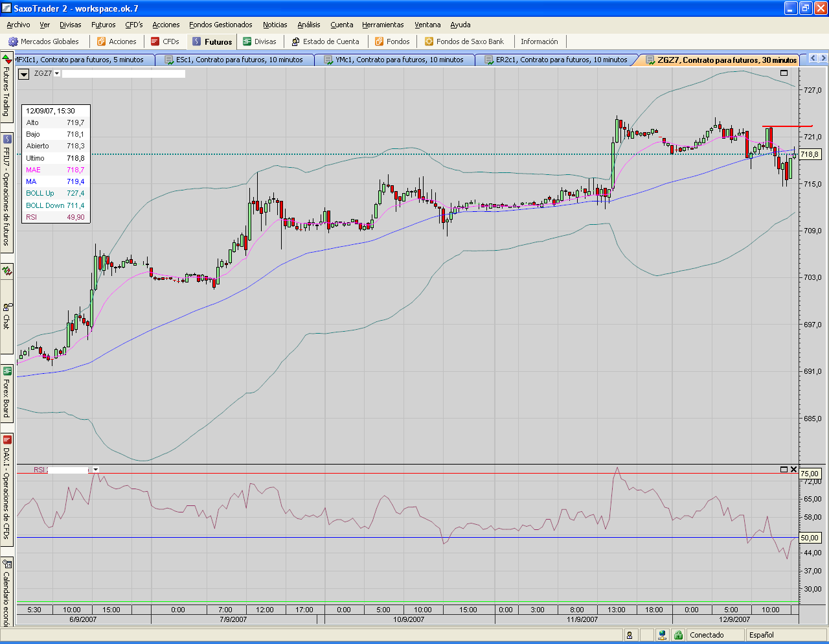The image size is (829, 644).
Task: Expand the RSI indicator dropdown arrow
Action: pyautogui.click(x=96, y=470)
